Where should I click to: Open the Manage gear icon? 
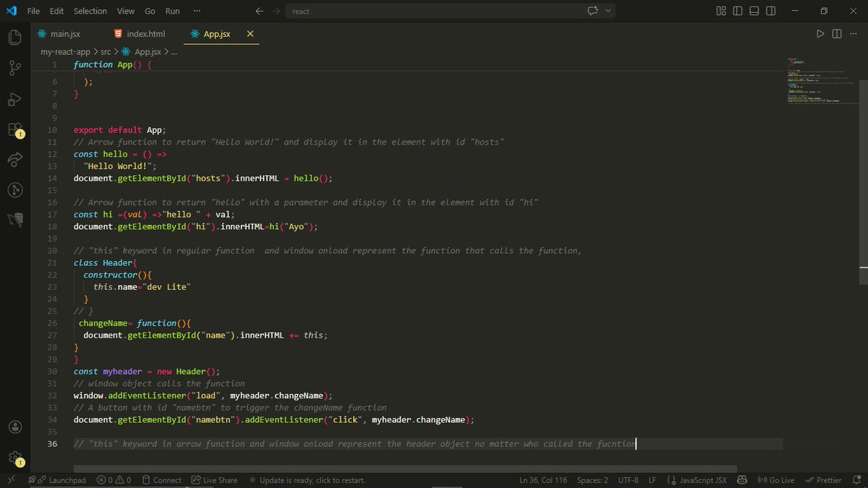click(14, 457)
